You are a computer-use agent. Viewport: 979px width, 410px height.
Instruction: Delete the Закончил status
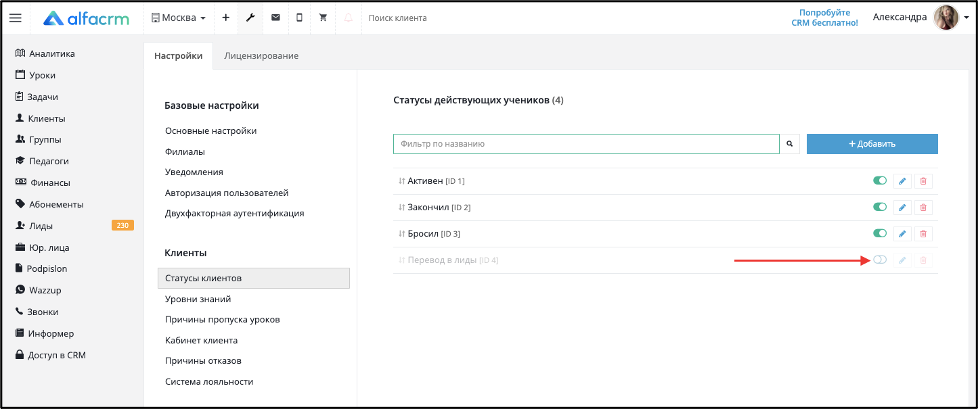click(x=923, y=207)
